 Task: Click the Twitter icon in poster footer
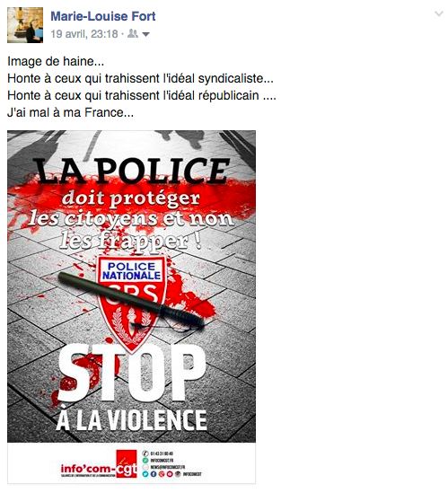click(145, 474)
